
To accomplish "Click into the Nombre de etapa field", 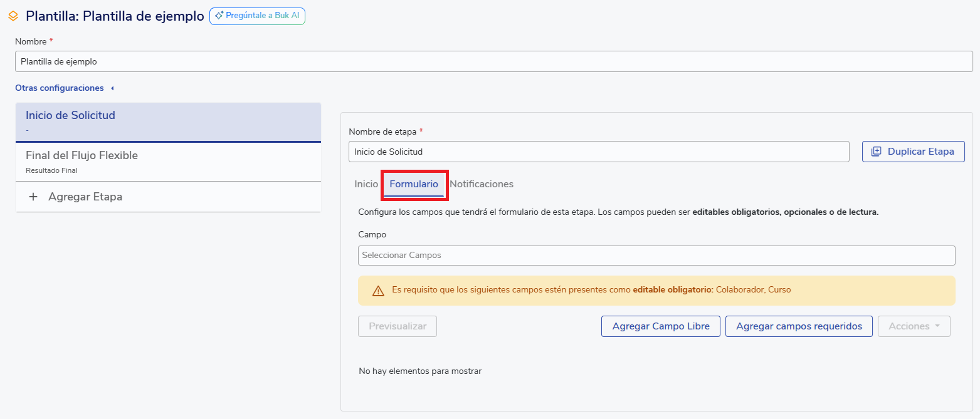I will pos(598,152).
